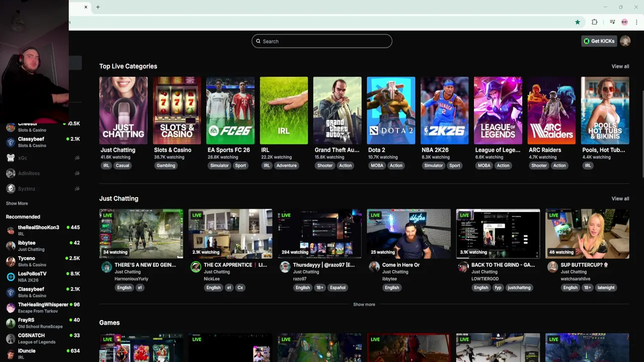Screen dimensions: 644x362
Task: Open the IRL category grass cover
Action: point(284,111)
